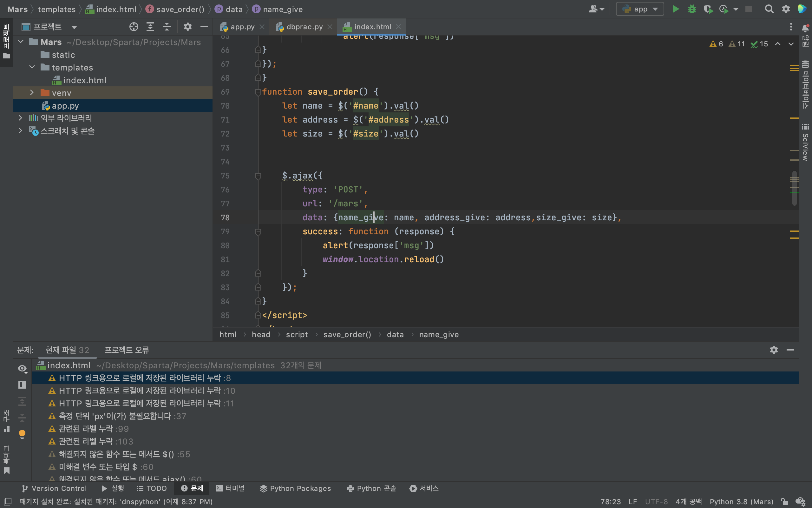Toggle problem view options eye icon

click(x=22, y=369)
